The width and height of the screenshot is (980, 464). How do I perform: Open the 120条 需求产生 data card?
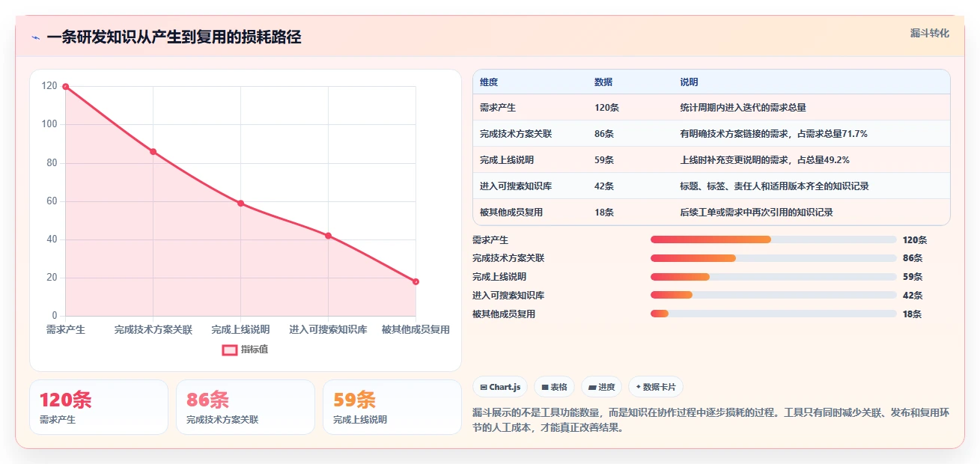pyautogui.click(x=99, y=407)
